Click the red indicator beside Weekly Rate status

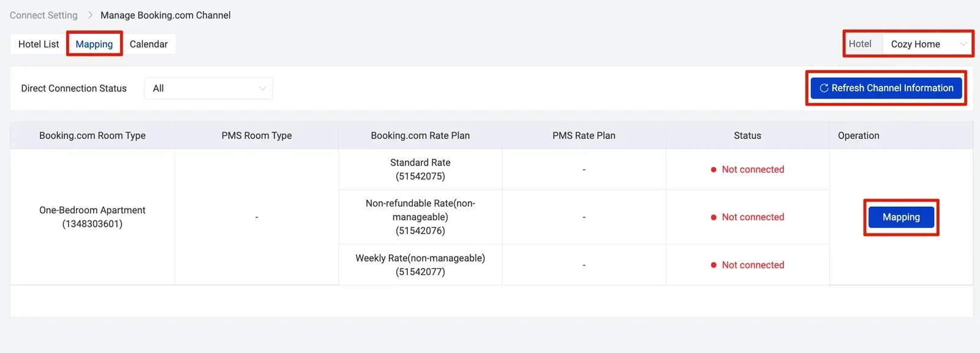coord(713,265)
